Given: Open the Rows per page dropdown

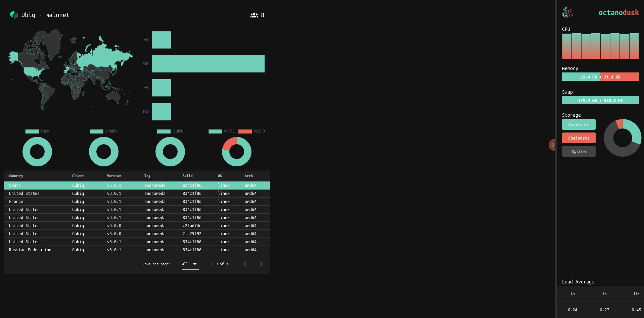Looking at the screenshot, I should [190, 264].
